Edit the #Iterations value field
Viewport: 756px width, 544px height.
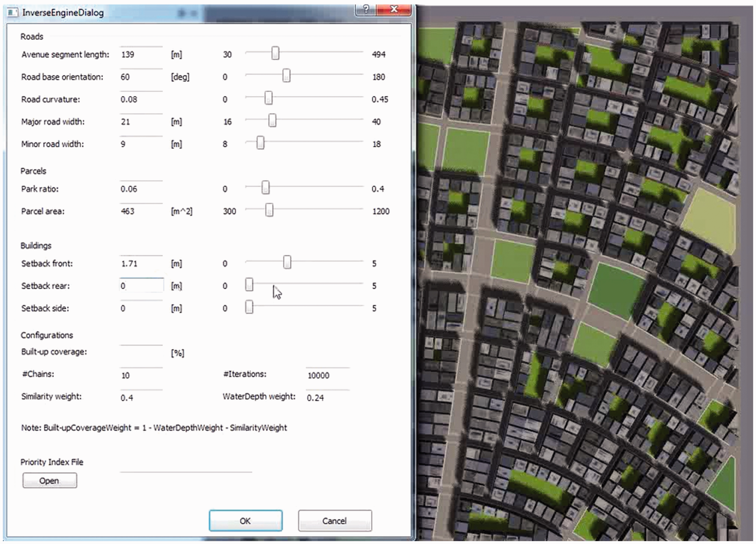click(x=328, y=375)
